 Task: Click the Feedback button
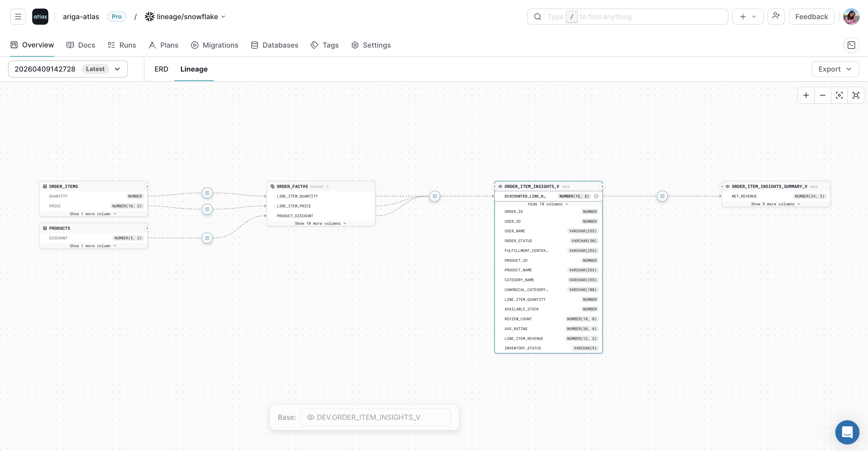click(x=811, y=16)
